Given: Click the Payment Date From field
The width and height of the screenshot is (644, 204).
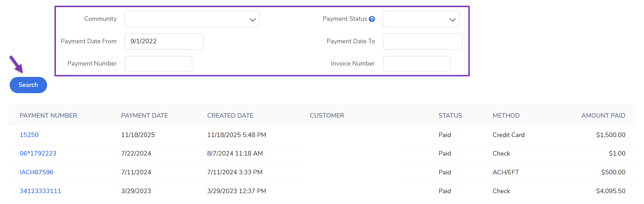Looking at the screenshot, I should (x=164, y=41).
